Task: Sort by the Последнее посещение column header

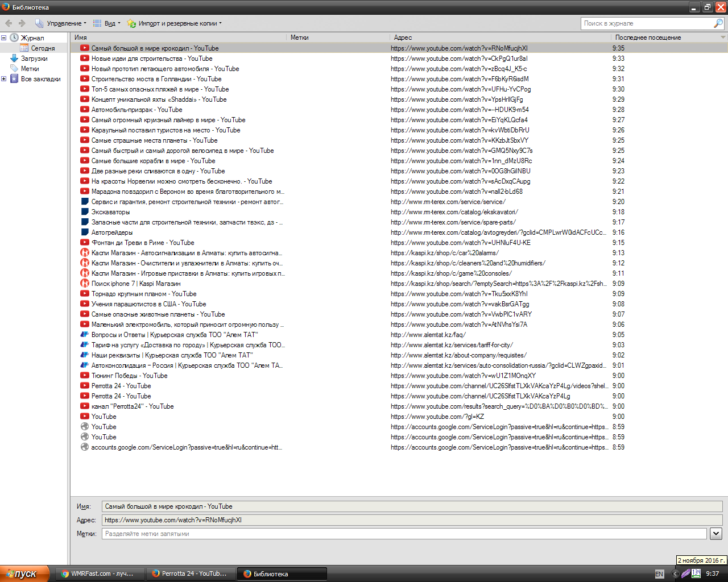Action: click(x=665, y=38)
